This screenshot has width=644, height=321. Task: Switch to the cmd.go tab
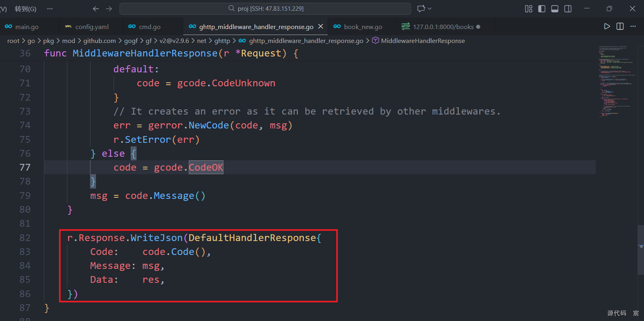153,27
